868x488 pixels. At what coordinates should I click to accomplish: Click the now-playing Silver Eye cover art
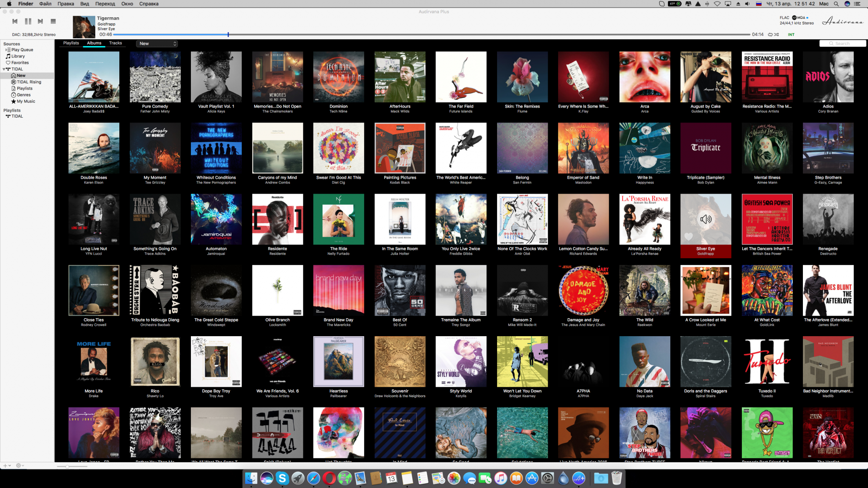click(84, 27)
